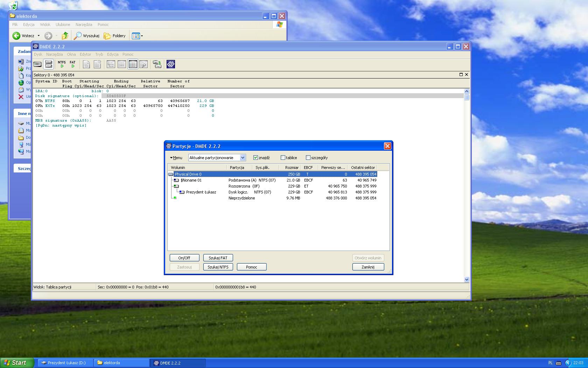
Task: Open the Dysk menu in DMDE
Action: (38, 54)
